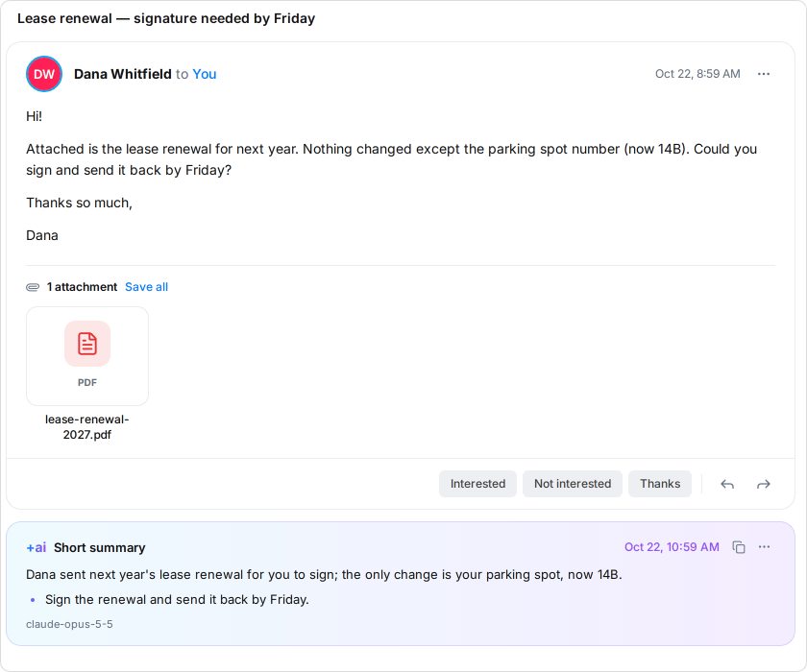Click the Save all link
The image size is (807, 672).
pos(146,287)
